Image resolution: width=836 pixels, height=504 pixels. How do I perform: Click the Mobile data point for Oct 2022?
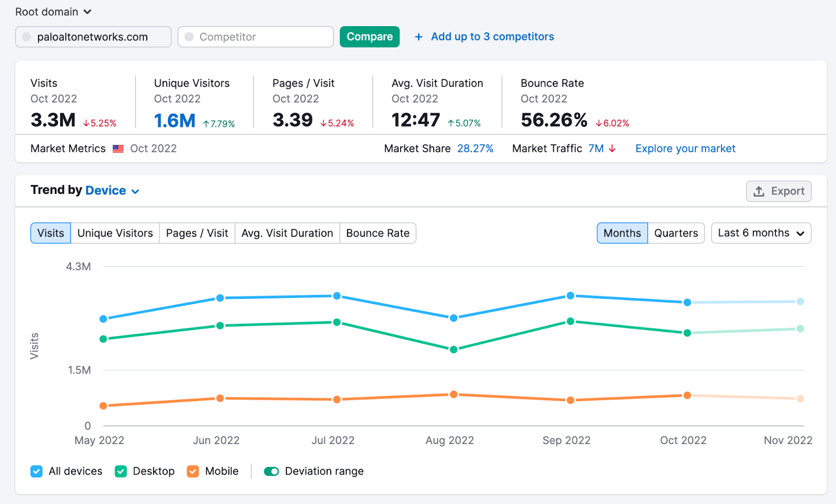click(x=687, y=395)
